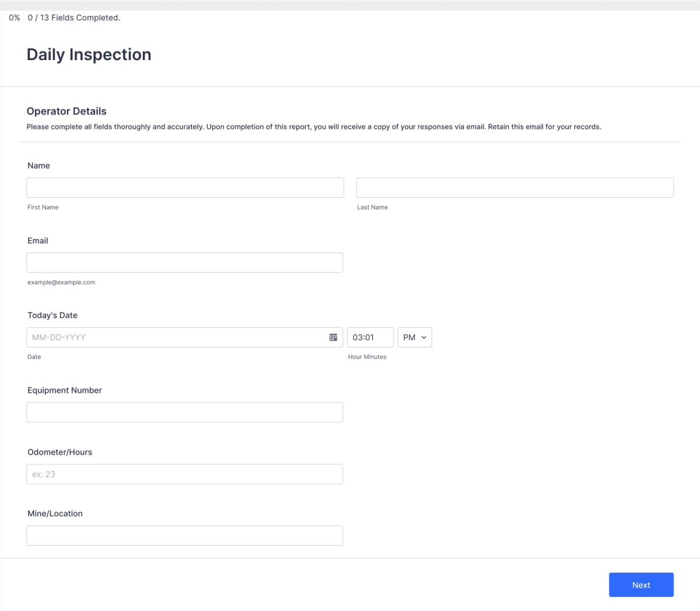Open the calendar date picker icon

pyautogui.click(x=332, y=337)
